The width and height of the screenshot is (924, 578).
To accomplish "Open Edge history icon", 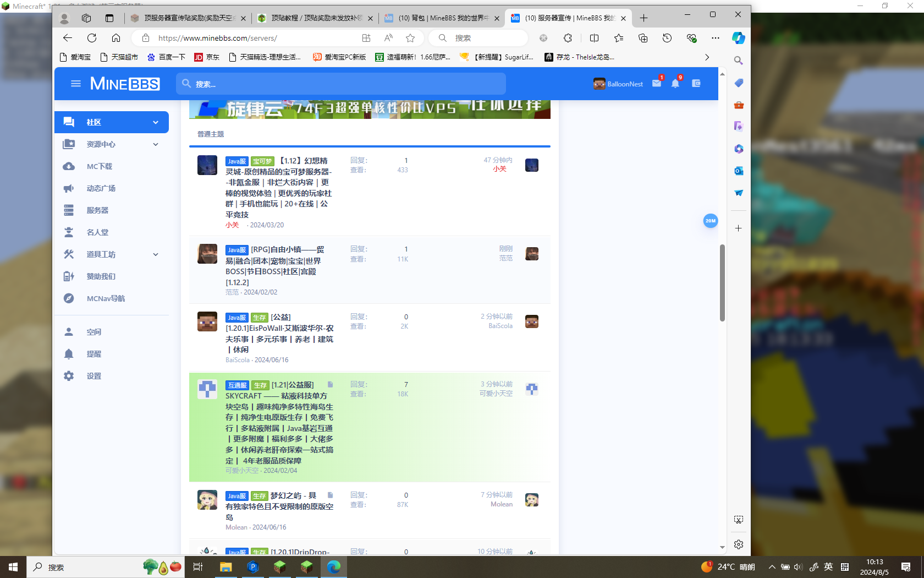I will coord(667,38).
